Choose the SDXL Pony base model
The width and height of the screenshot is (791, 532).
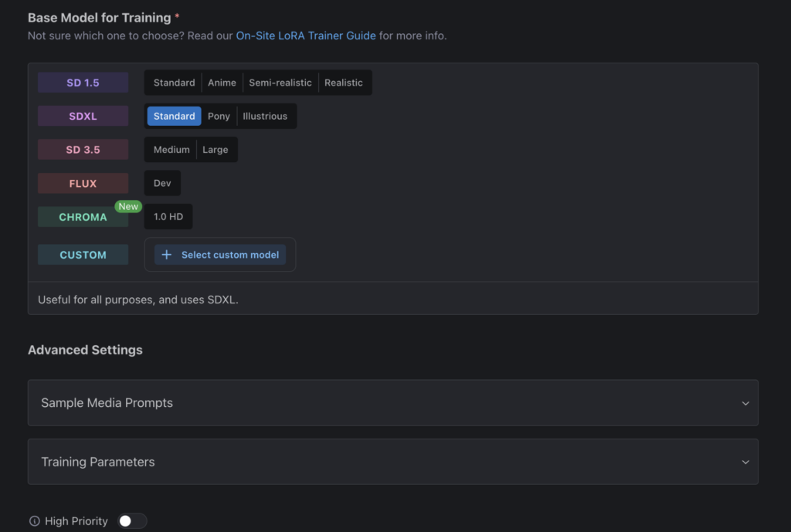219,117
